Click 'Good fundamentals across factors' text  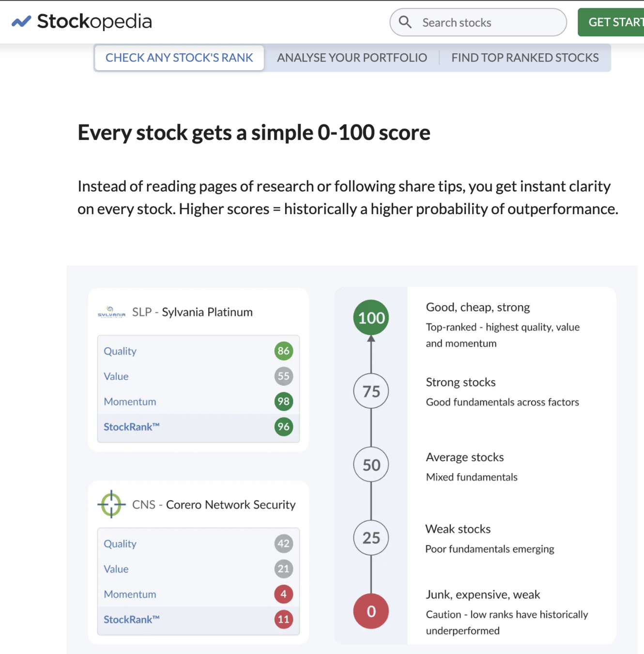(503, 402)
